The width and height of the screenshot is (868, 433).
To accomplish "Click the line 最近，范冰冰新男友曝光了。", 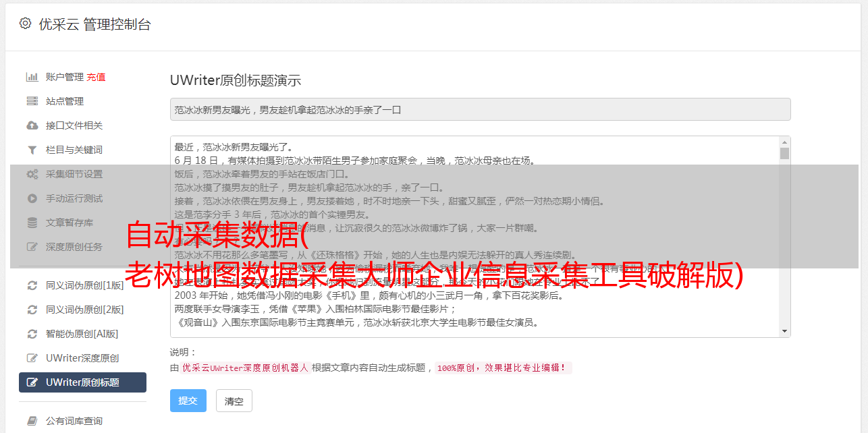I will pyautogui.click(x=234, y=147).
